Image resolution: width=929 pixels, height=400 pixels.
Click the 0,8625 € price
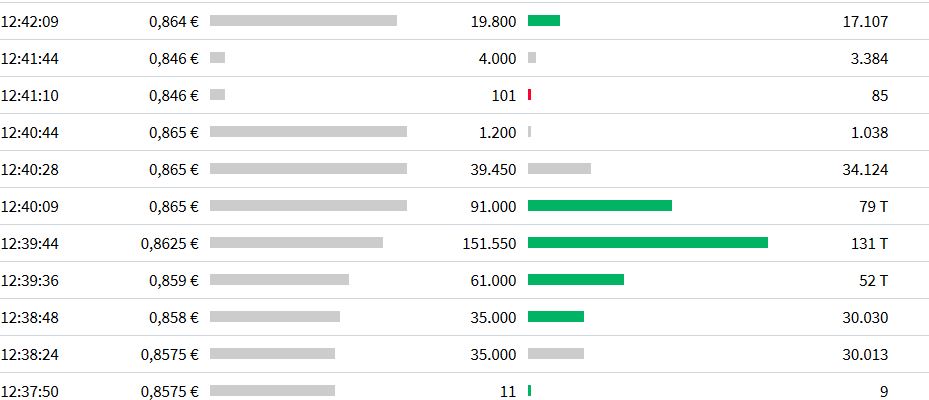[x=170, y=244]
